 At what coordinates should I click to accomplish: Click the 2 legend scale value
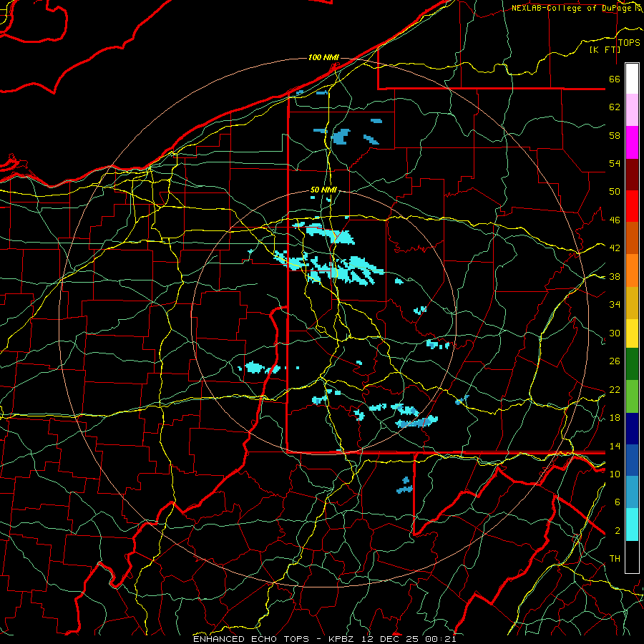[618, 531]
